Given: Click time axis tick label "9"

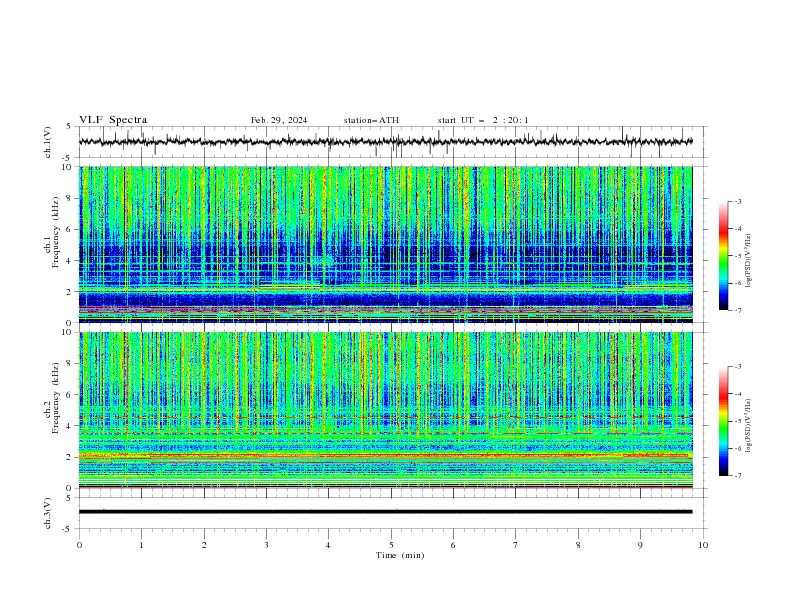Looking at the screenshot, I should click(x=640, y=545).
